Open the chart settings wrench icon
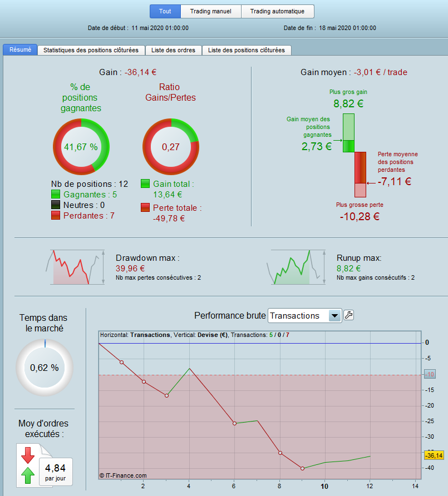Screen dimensions: 448x496 click(x=348, y=315)
